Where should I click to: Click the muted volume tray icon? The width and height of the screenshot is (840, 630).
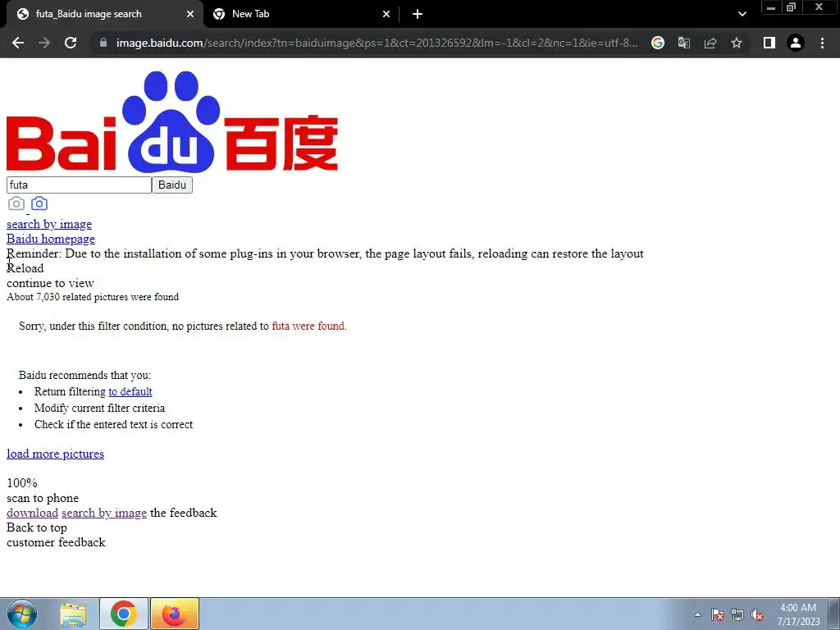757,614
